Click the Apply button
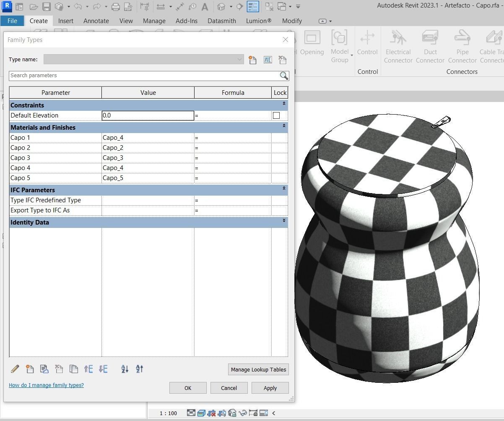Image resolution: width=504 pixels, height=421 pixels. (270, 388)
